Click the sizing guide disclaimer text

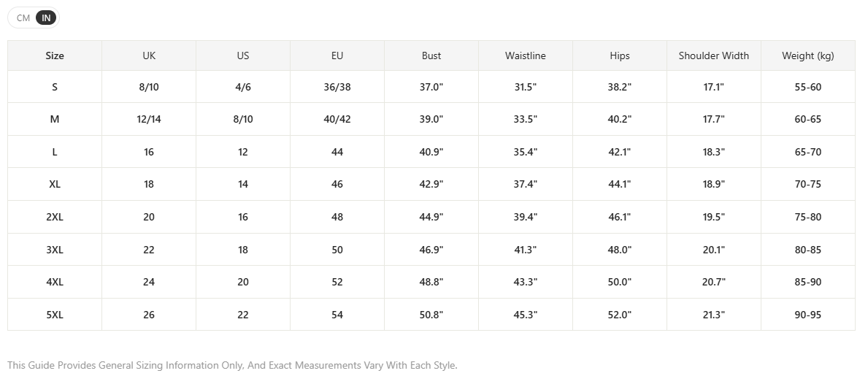tap(232, 366)
